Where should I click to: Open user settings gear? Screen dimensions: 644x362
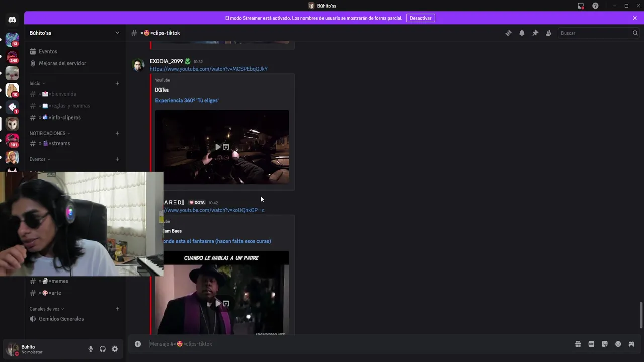[115, 349]
